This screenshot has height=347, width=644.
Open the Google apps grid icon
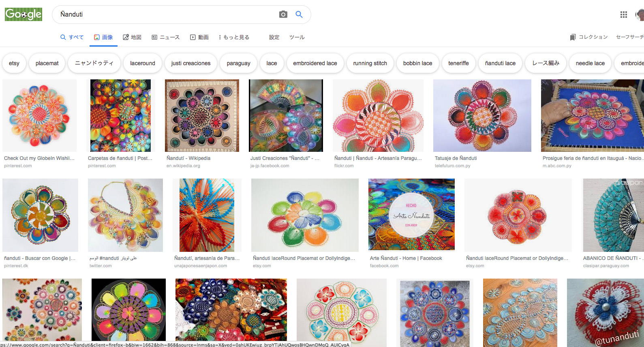click(623, 15)
